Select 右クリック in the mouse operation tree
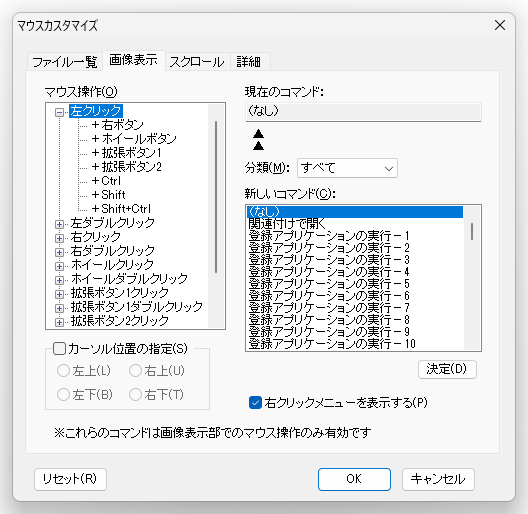 (96, 237)
